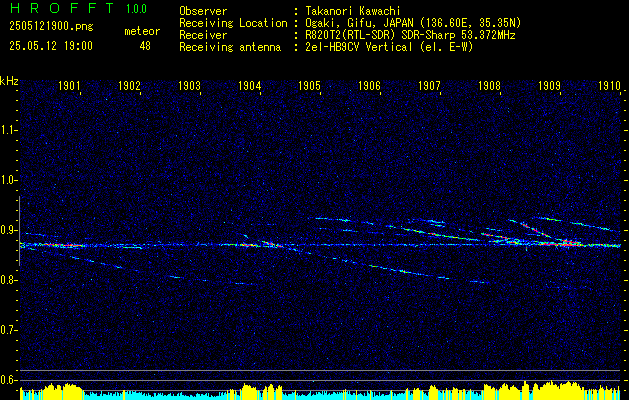Click the 0.6 frequency axis label
The width and height of the screenshot is (629, 400).
pyautogui.click(x=8, y=380)
